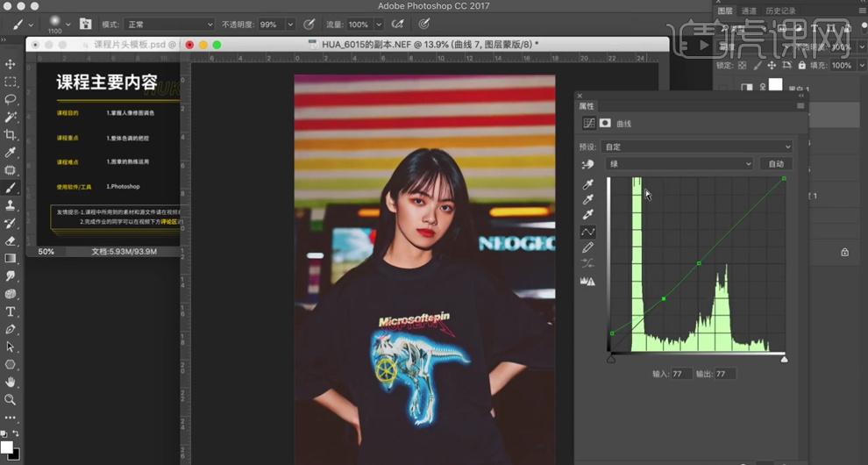
Task: Open the blend mode 正常 dropdown
Action: [x=169, y=25]
